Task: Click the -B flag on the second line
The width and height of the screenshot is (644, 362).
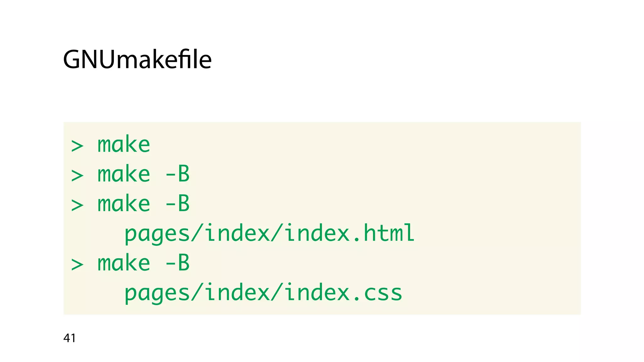Action: (x=178, y=174)
